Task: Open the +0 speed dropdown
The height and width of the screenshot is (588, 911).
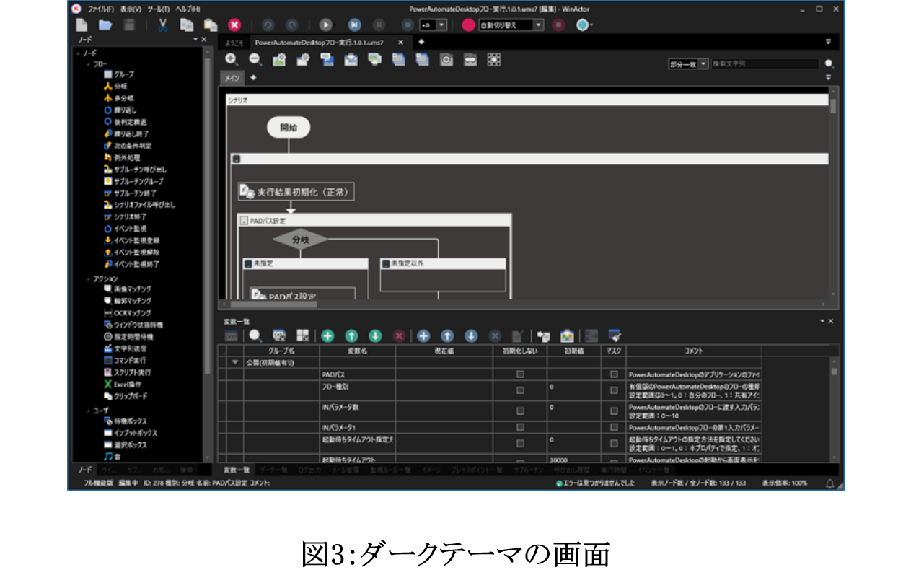Action: click(434, 25)
